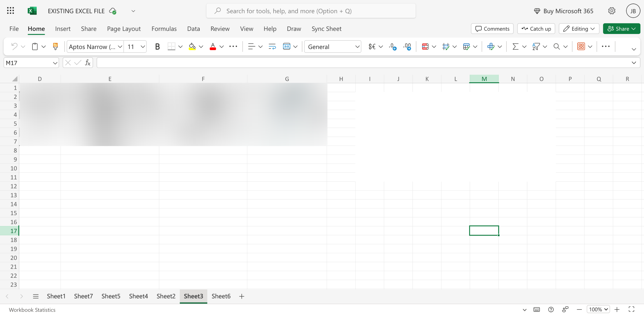
Task: Click the AutoSum sigma icon
Action: coord(515,47)
